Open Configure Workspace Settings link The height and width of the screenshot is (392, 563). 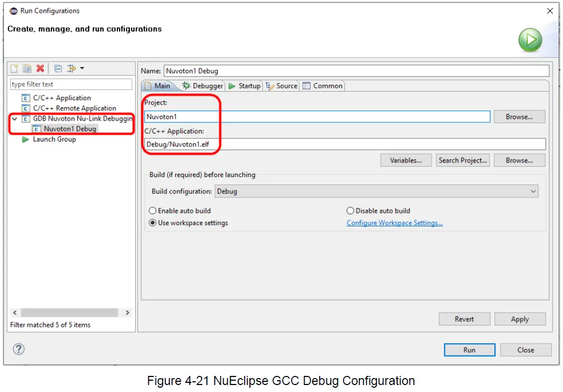click(x=395, y=223)
